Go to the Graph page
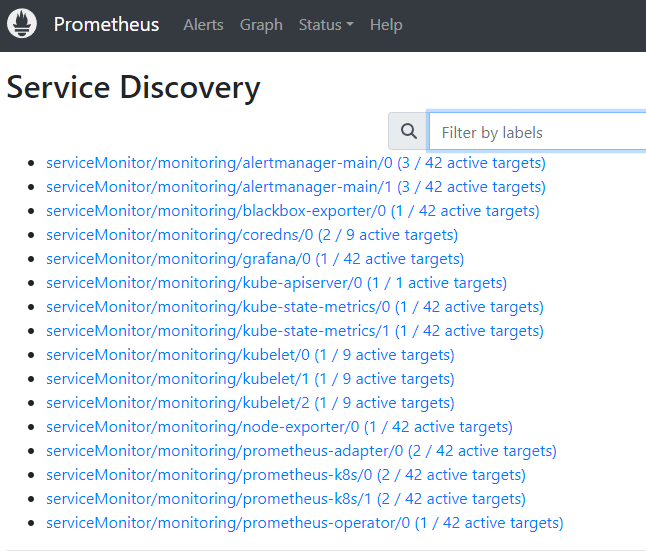The image size is (646, 551). [x=261, y=25]
